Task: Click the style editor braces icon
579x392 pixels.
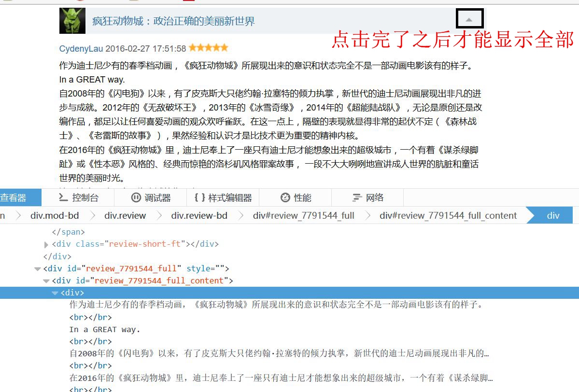Action: pos(200,198)
